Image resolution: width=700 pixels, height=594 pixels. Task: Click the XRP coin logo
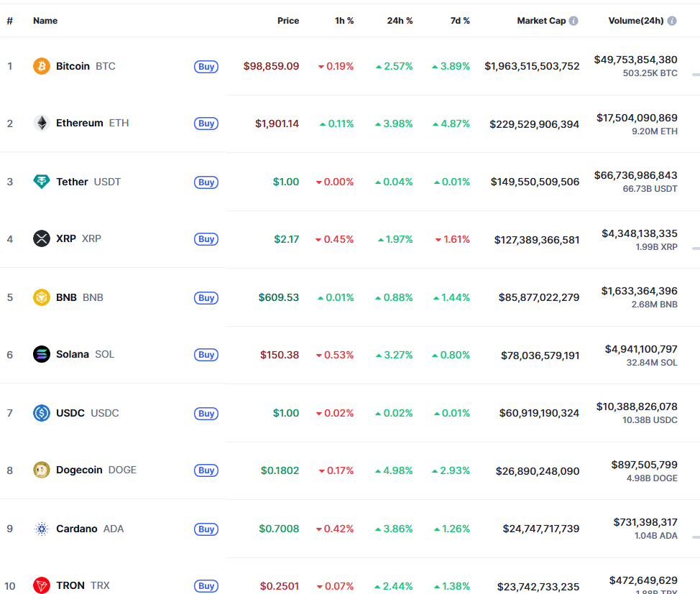point(42,238)
